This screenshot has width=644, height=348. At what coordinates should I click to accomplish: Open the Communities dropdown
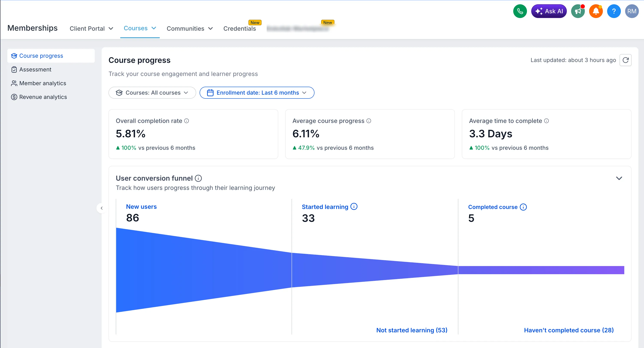pos(190,29)
